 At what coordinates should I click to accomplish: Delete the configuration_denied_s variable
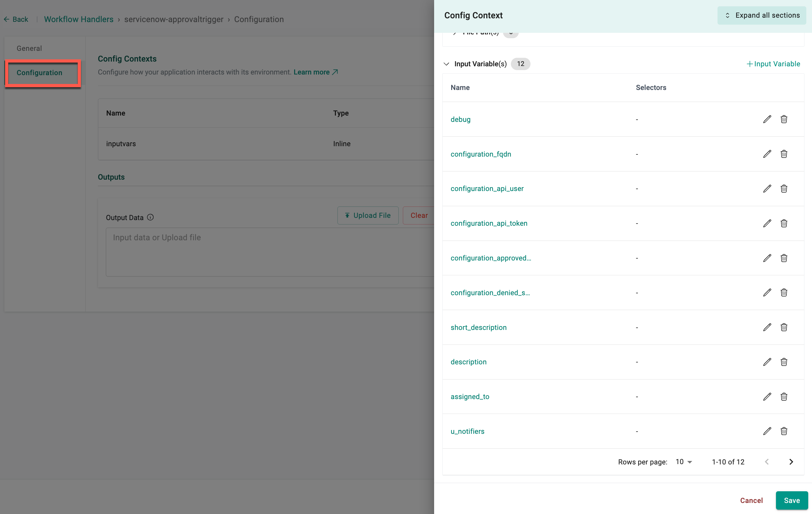784,293
